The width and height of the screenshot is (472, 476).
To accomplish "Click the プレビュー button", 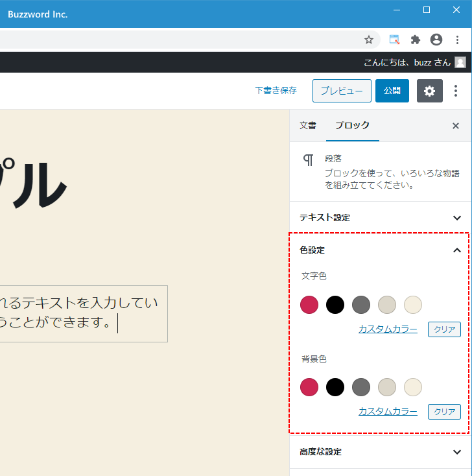I will click(342, 91).
